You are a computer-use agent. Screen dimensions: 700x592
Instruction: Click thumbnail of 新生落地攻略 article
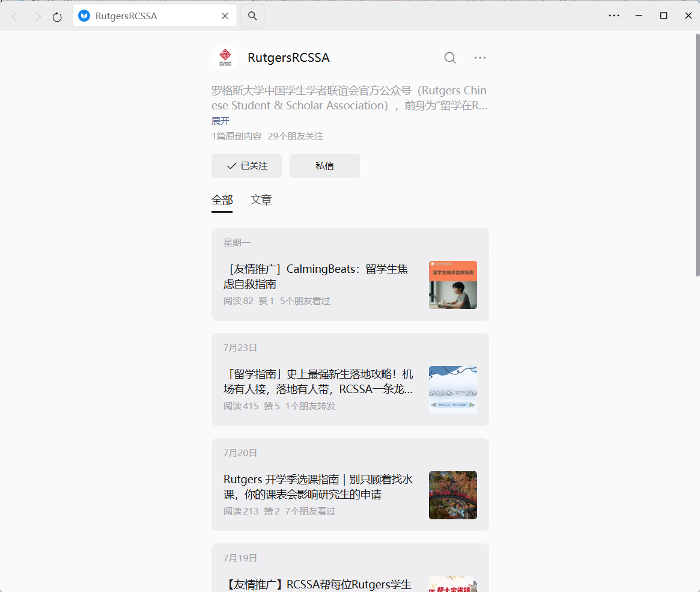[x=453, y=390]
